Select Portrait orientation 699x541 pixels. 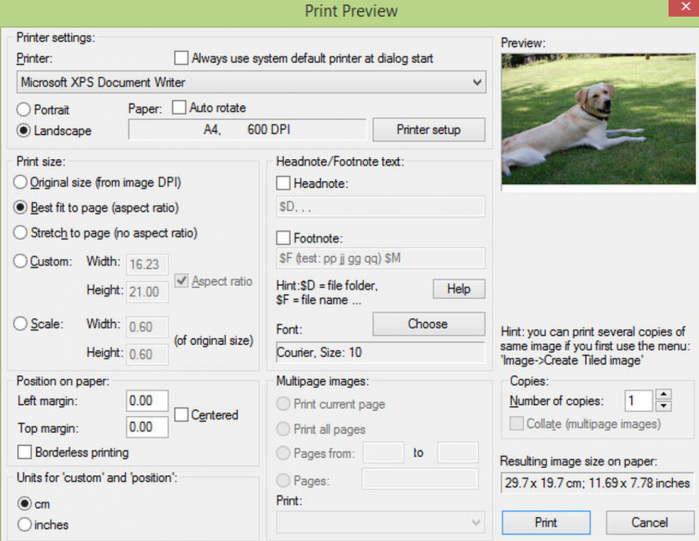25,109
